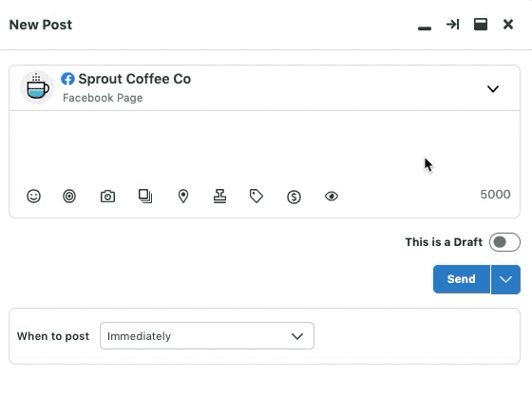The height and width of the screenshot is (396, 532).
Task: Click the Send button
Action: (x=462, y=279)
